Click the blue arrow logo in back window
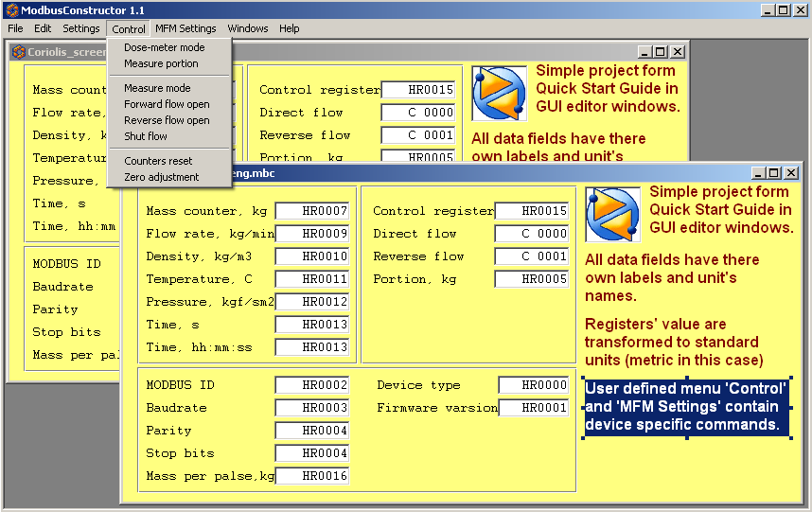This screenshot has height=512, width=812. [499, 93]
